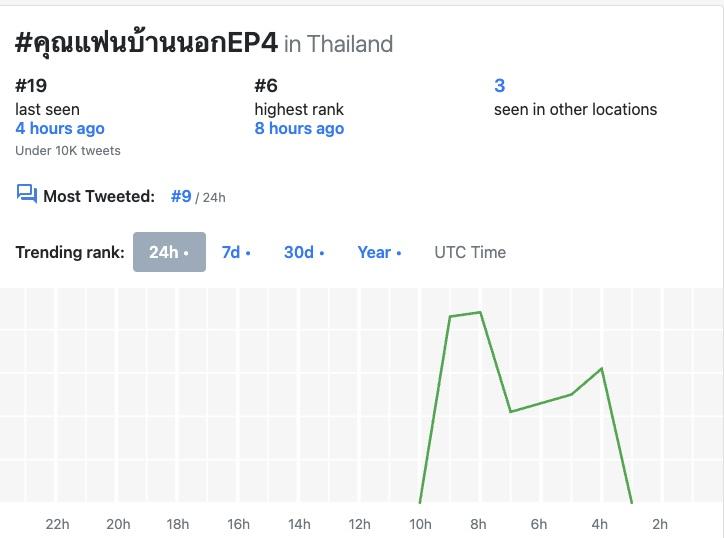Click the 'in Thailand' location text
Image resolution: width=724 pixels, height=538 pixels.
point(338,44)
